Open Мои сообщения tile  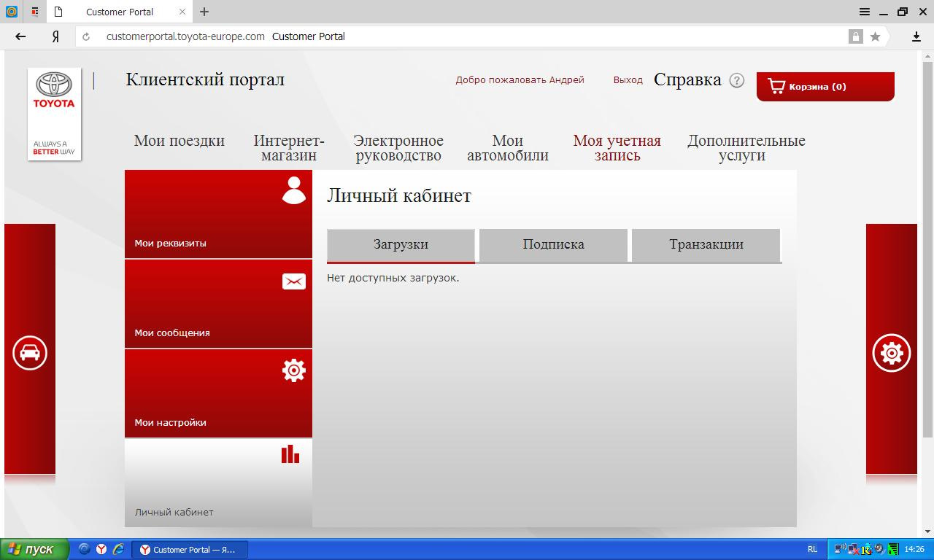(x=218, y=303)
